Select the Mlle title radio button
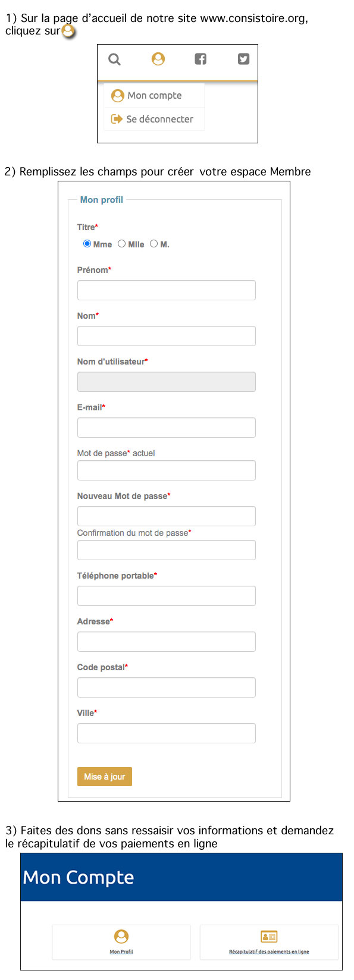The image size is (354, 980). [121, 244]
